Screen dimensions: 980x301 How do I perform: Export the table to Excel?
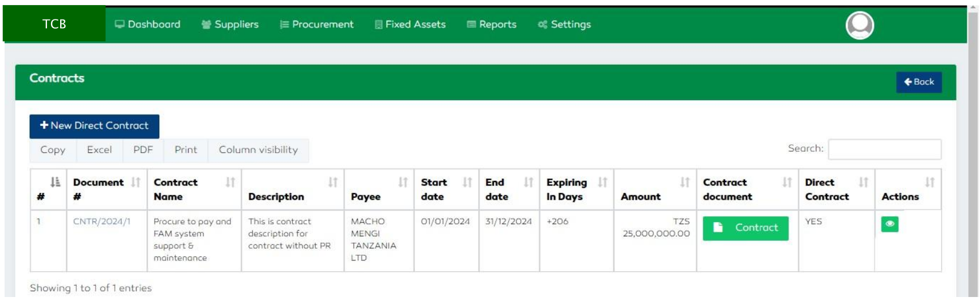tap(99, 150)
